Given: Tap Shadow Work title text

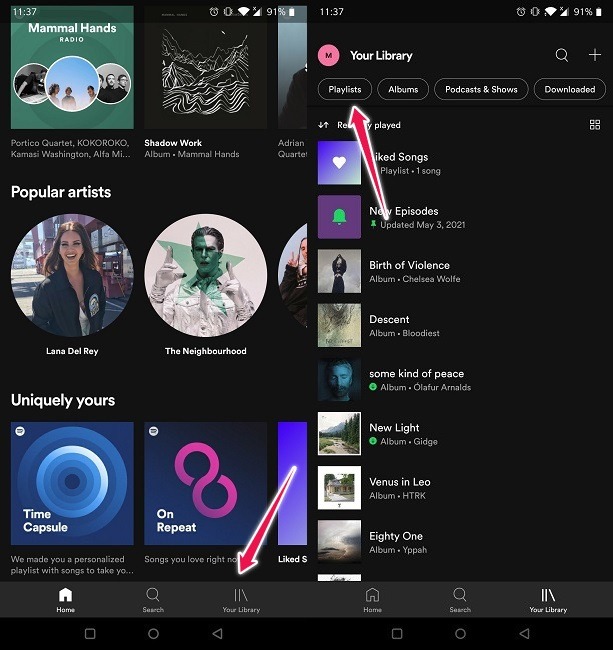Looking at the screenshot, I should (173, 143).
